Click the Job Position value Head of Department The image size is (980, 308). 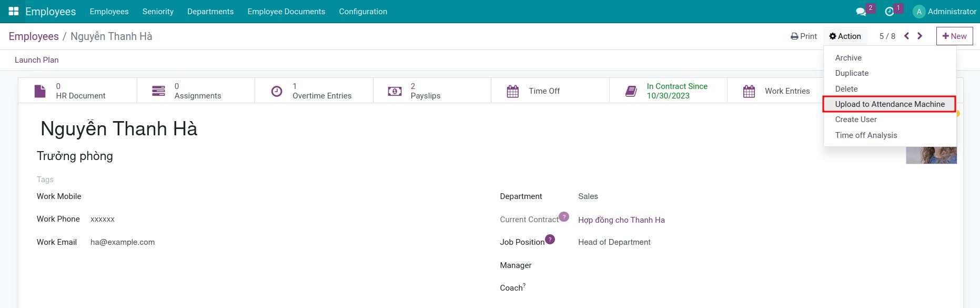click(x=614, y=242)
